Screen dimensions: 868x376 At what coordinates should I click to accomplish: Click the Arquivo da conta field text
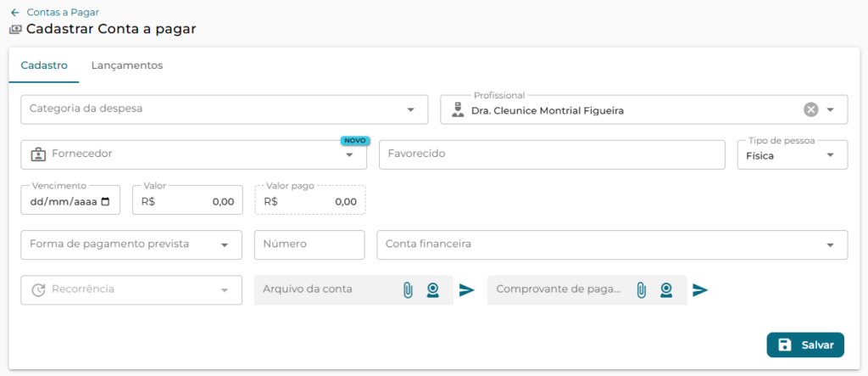[307, 289]
